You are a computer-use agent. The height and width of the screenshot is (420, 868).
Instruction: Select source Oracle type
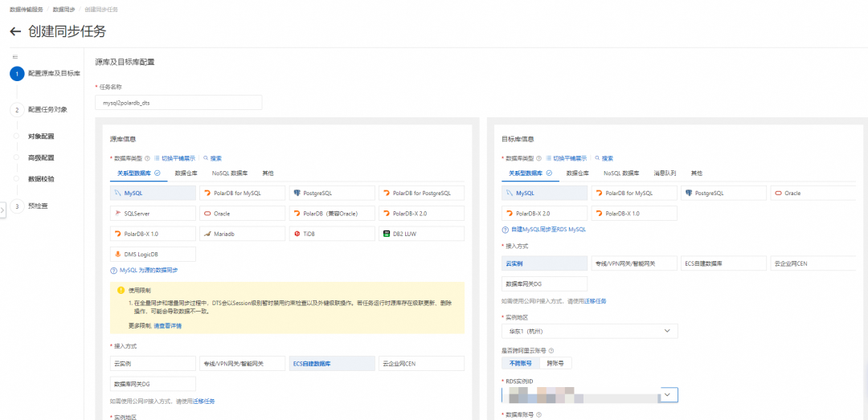coord(243,213)
